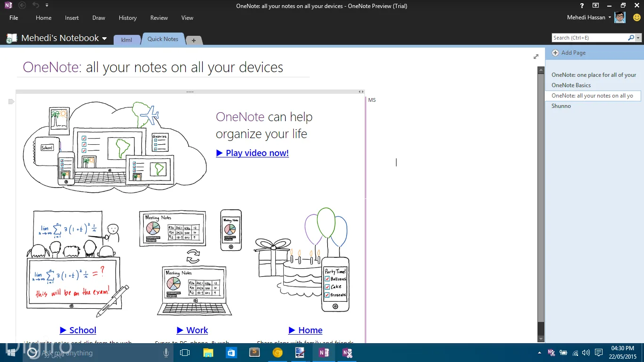
Task: Send feedback with the smiley icon
Action: click(x=636, y=17)
